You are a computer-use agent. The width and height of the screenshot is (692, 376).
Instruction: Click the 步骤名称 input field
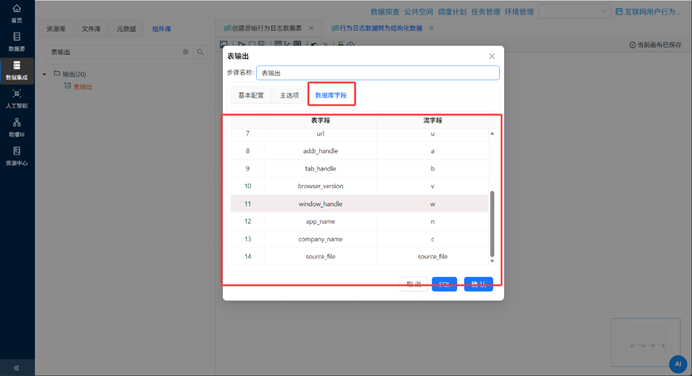378,73
